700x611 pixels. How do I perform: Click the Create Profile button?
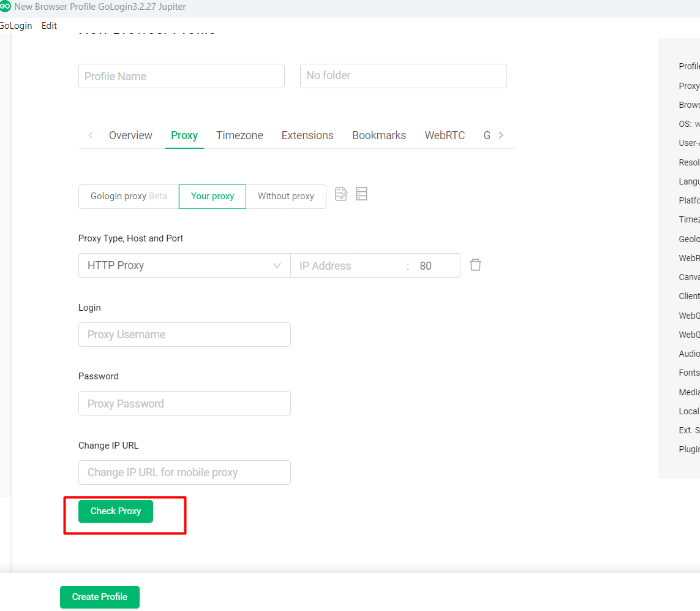100,597
